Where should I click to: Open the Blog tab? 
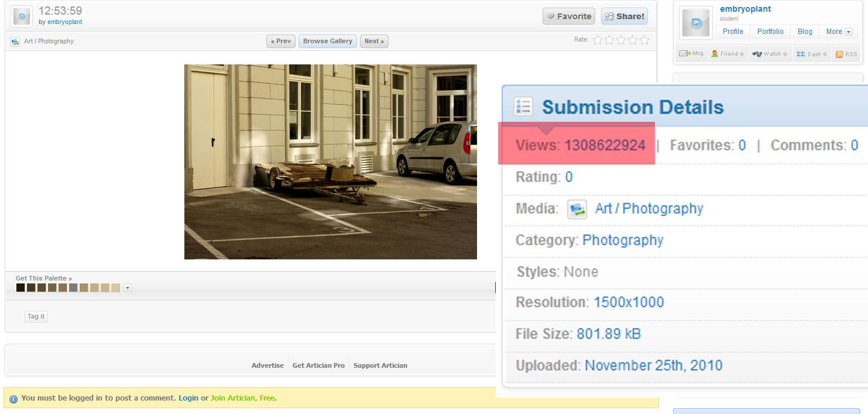(805, 32)
